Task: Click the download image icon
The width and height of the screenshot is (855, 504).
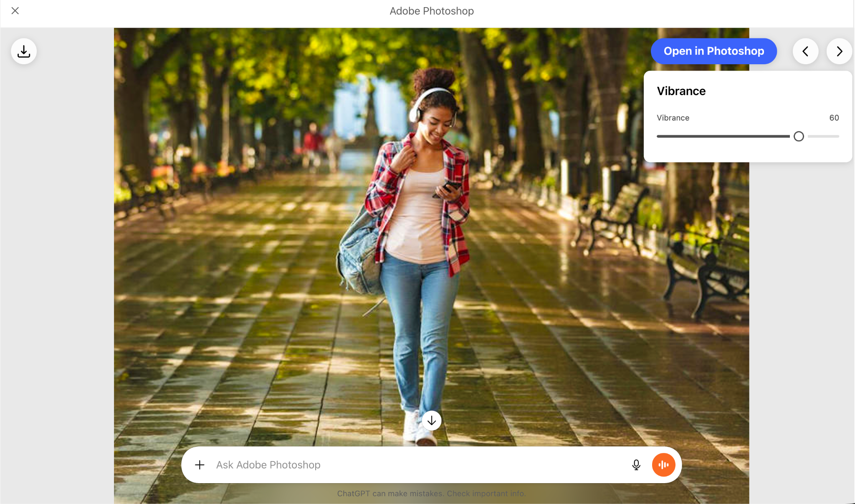Action: pos(24,51)
